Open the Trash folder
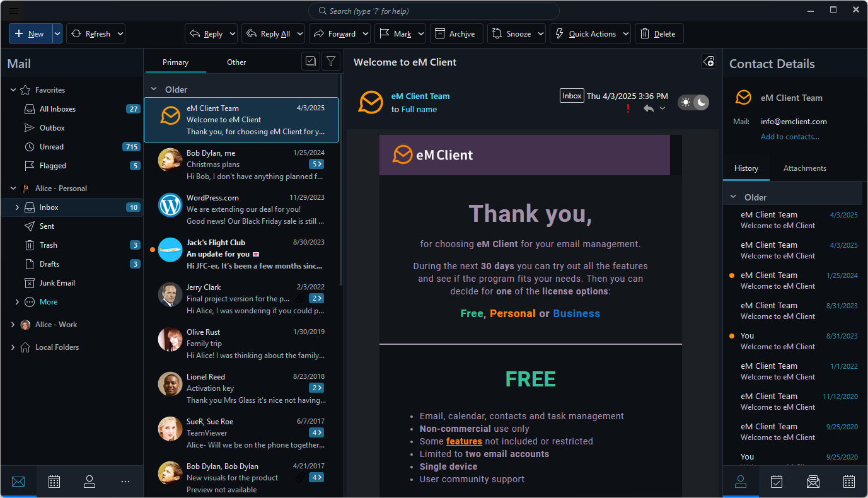The image size is (868, 498). pyautogui.click(x=72, y=245)
